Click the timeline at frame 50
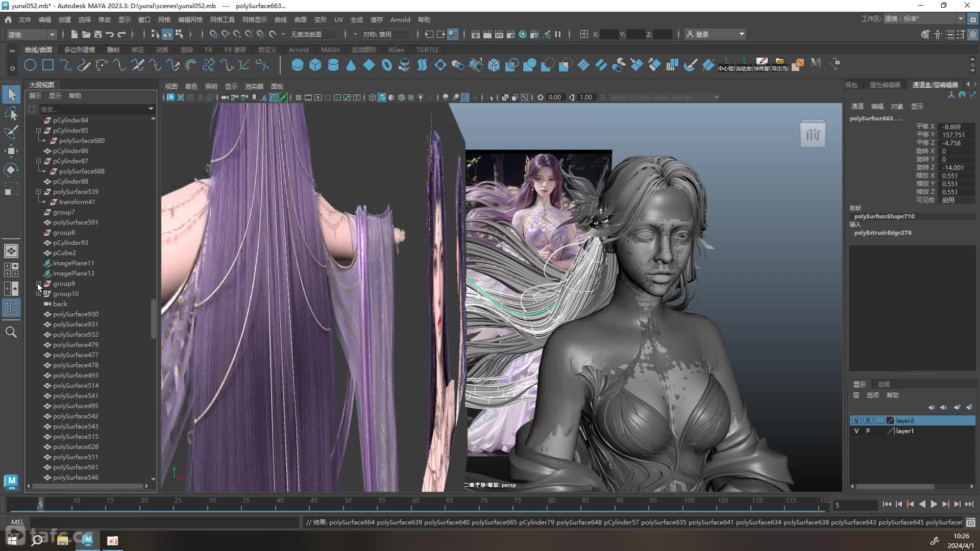 coord(348,505)
